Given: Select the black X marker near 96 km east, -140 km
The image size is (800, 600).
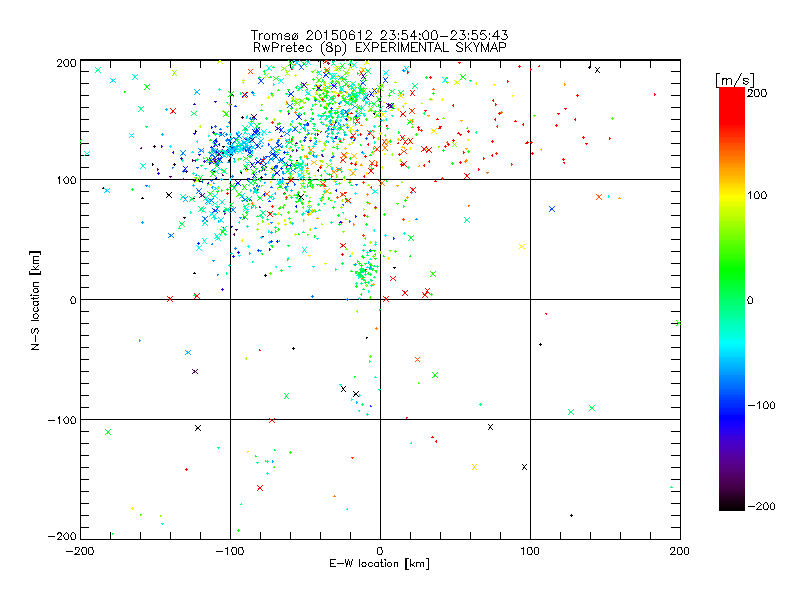Looking at the screenshot, I should [524, 467].
